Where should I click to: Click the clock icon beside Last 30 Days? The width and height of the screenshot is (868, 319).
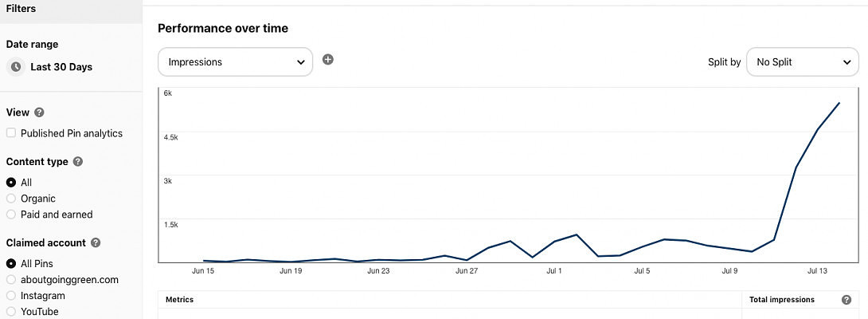coord(16,67)
